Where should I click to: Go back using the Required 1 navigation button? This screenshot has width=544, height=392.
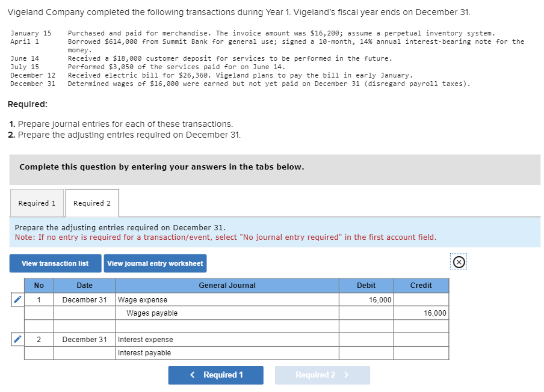tap(216, 375)
